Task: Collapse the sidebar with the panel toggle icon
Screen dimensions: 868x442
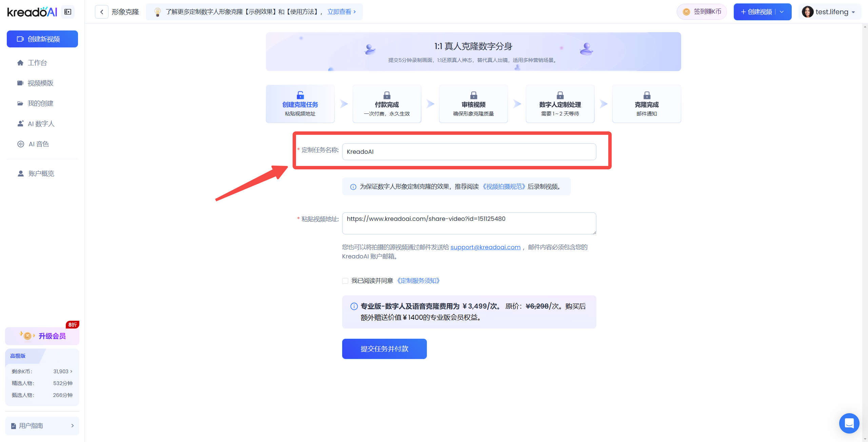Action: (x=68, y=12)
